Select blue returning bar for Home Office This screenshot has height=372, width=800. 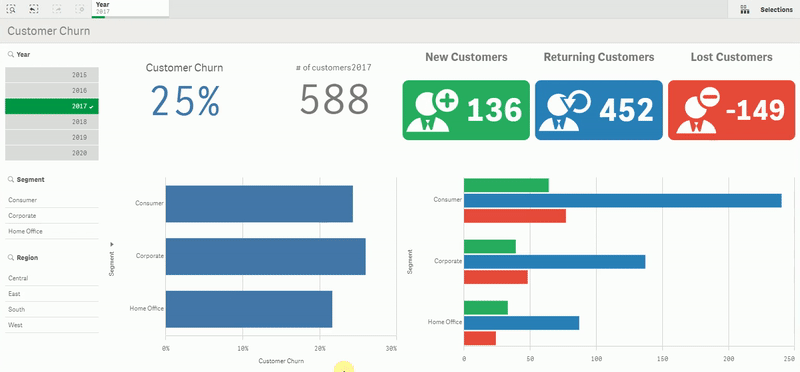click(521, 323)
